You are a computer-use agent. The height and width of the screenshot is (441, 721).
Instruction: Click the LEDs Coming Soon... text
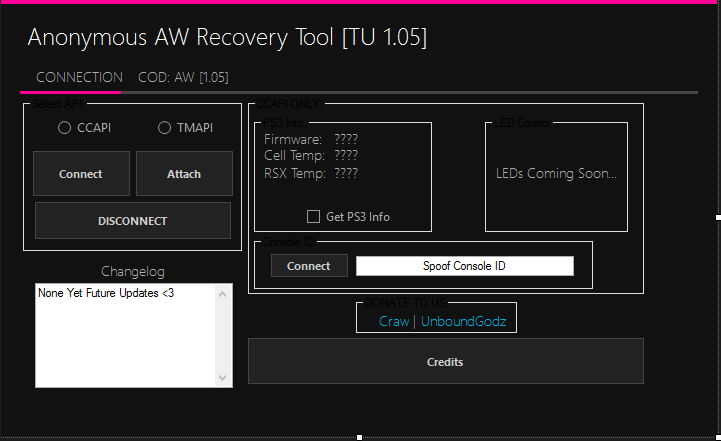click(556, 173)
